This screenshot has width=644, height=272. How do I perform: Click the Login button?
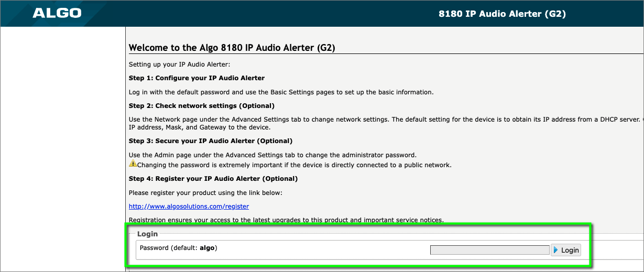pyautogui.click(x=566, y=250)
